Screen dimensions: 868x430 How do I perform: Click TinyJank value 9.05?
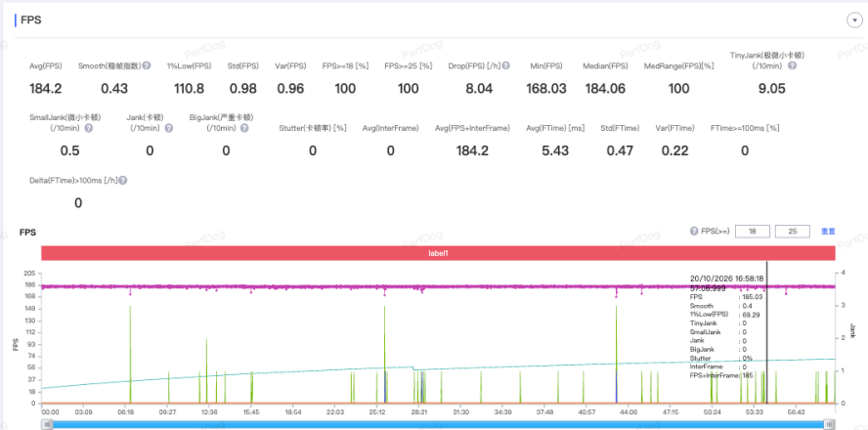click(x=771, y=89)
